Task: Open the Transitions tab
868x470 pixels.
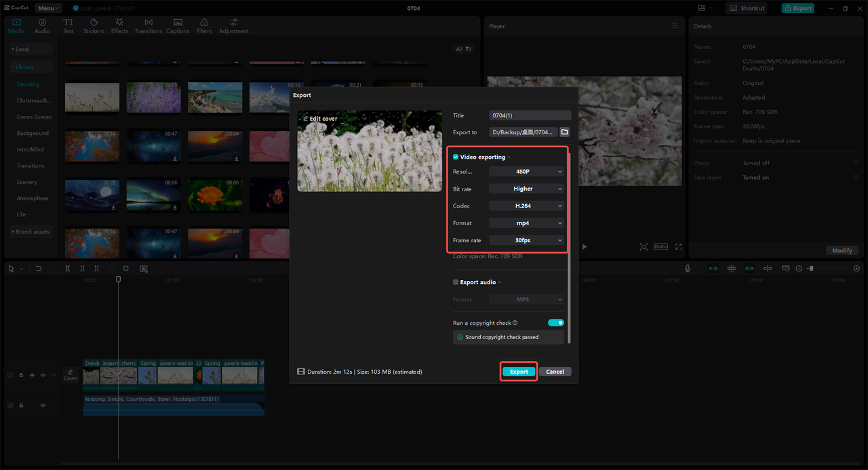Action: point(149,26)
